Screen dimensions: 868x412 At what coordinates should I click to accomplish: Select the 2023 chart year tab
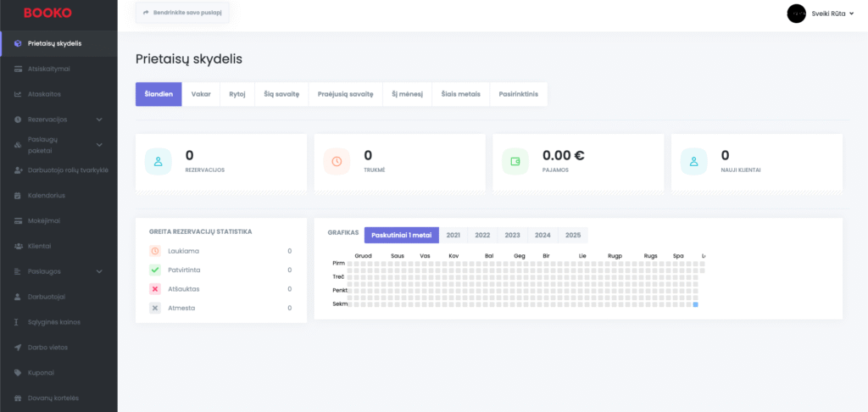tap(512, 235)
